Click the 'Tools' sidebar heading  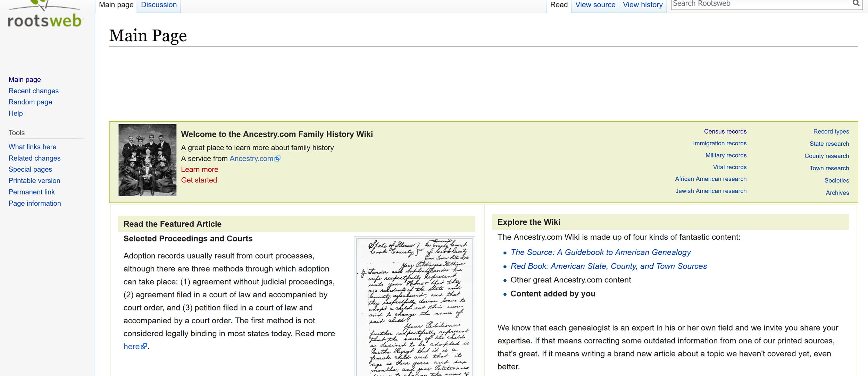[x=17, y=133]
